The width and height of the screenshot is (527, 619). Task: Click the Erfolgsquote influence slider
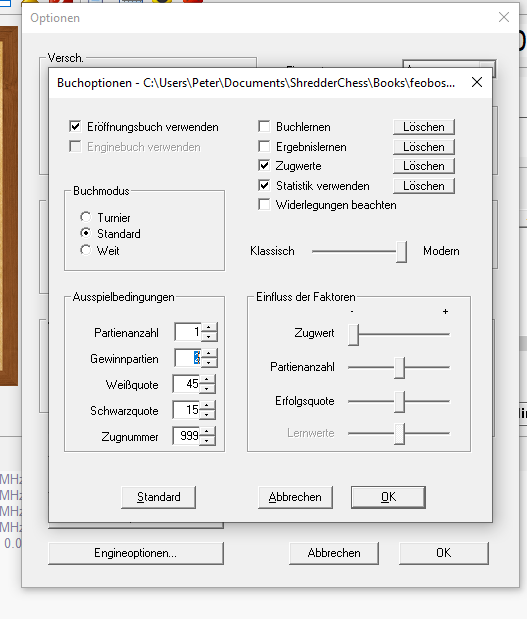click(x=399, y=401)
